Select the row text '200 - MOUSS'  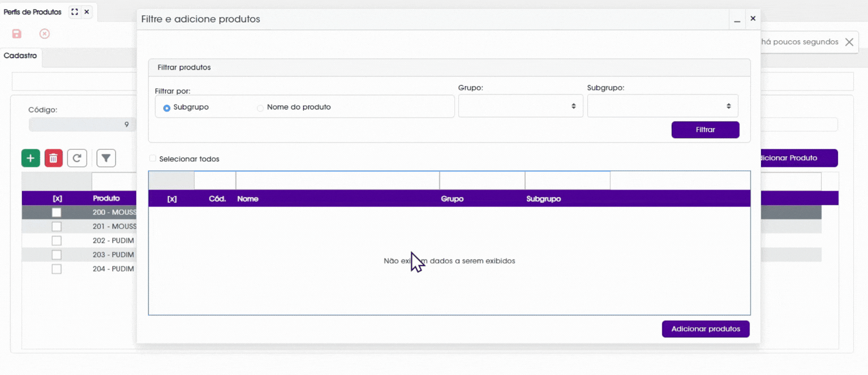click(114, 212)
